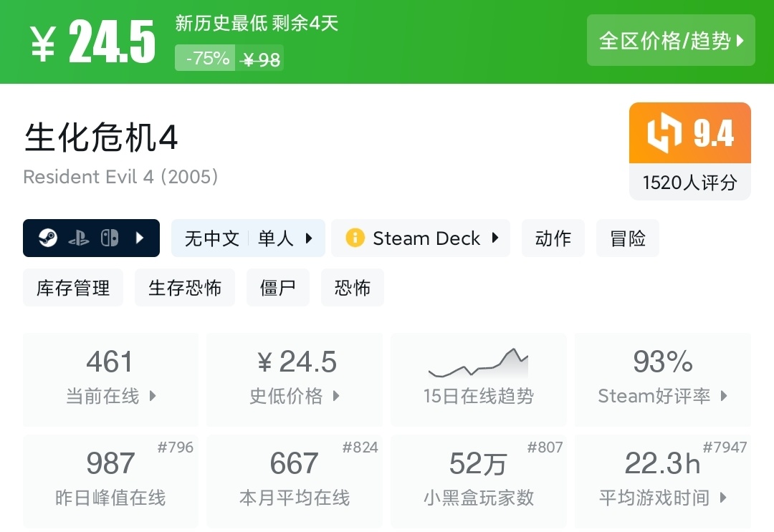Open the 库存管理 tag
Screen dimensions: 774x532
pyautogui.click(x=73, y=288)
